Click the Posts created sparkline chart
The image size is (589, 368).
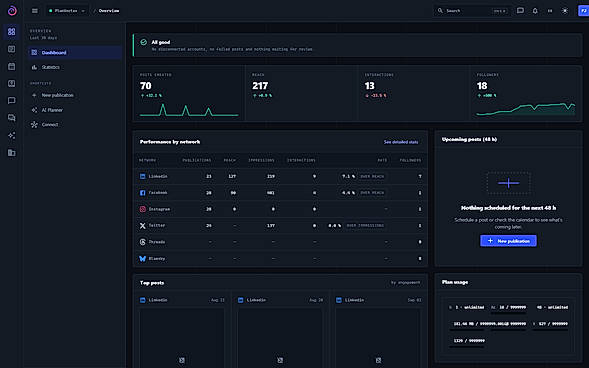pos(189,110)
